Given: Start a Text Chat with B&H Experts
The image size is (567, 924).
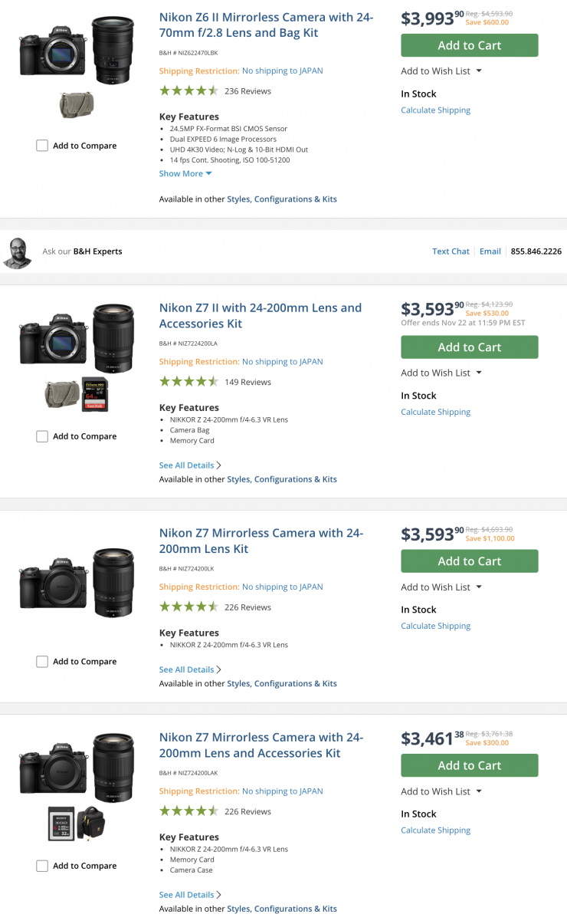Looking at the screenshot, I should 451,252.
